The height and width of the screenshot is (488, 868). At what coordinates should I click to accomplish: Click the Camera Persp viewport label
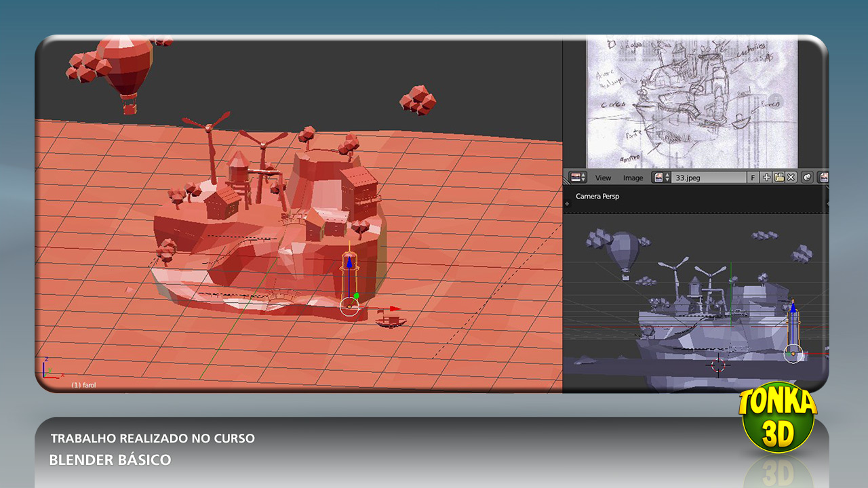click(x=597, y=196)
